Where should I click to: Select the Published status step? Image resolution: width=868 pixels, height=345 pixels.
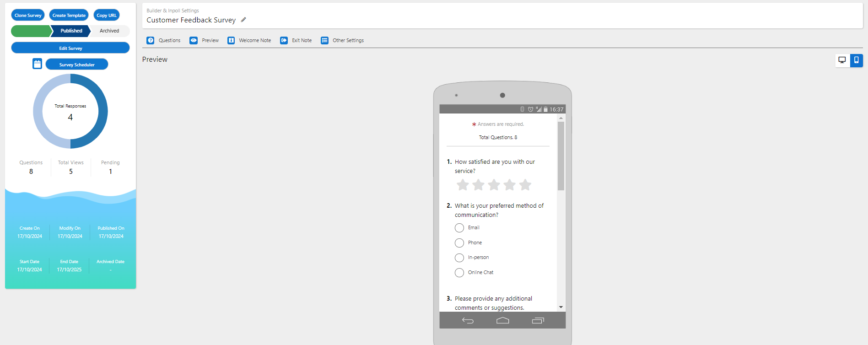click(x=71, y=31)
